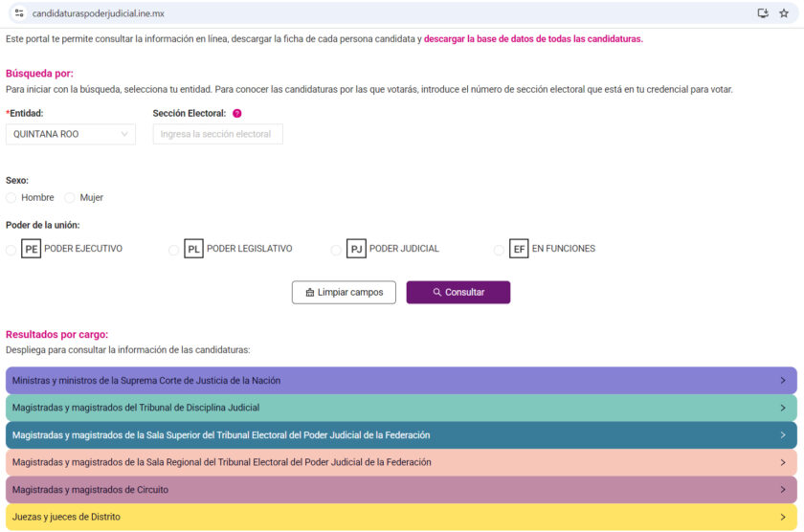Click the PL Poder Legislativo badge icon
The image size is (804, 532).
[x=193, y=249]
